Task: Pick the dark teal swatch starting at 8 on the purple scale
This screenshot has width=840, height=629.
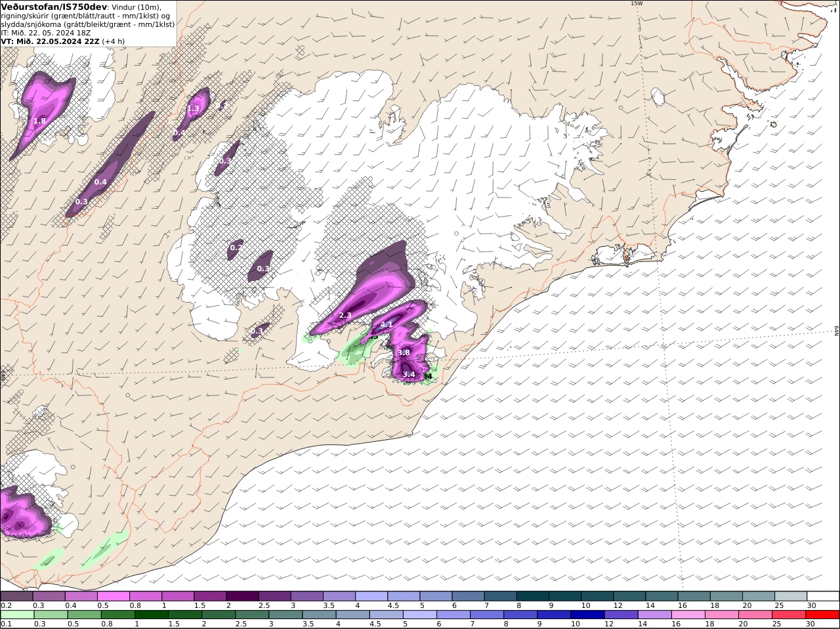Action: click(533, 596)
